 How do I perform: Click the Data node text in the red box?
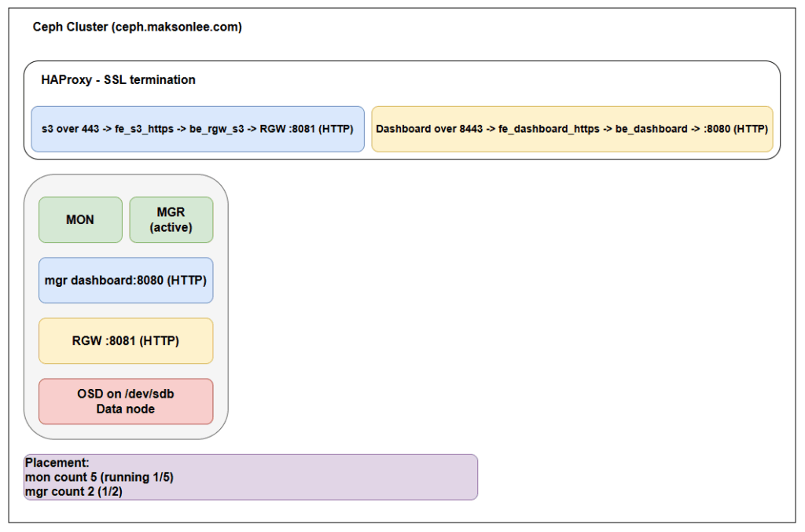point(126,409)
